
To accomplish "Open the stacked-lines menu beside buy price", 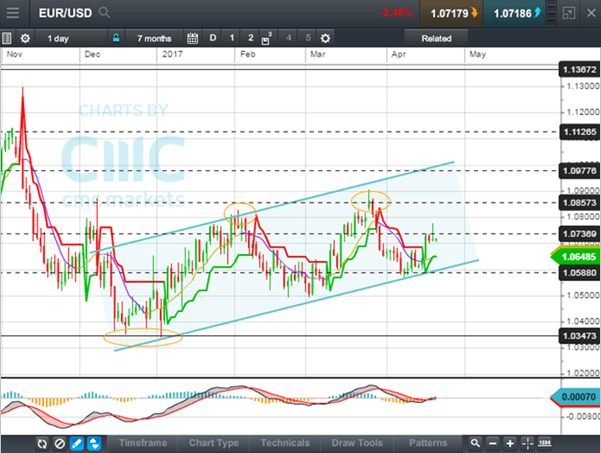I will pyautogui.click(x=551, y=13).
